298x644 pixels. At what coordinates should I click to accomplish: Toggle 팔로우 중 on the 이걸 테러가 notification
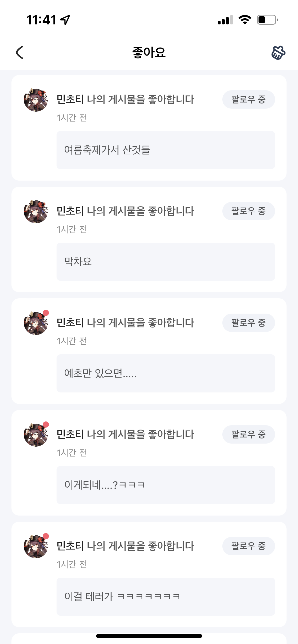(x=248, y=546)
